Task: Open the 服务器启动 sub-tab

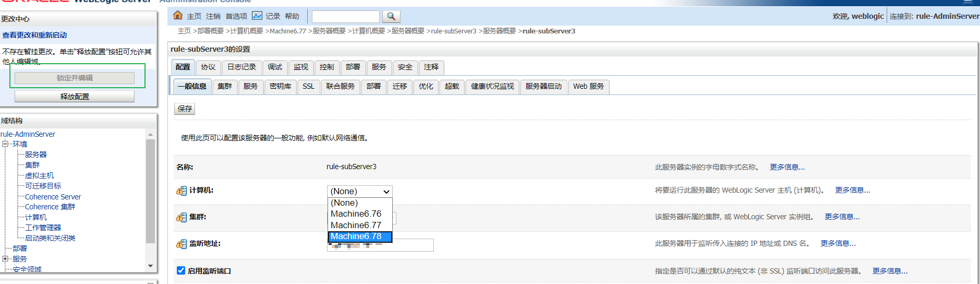Action: click(x=543, y=86)
